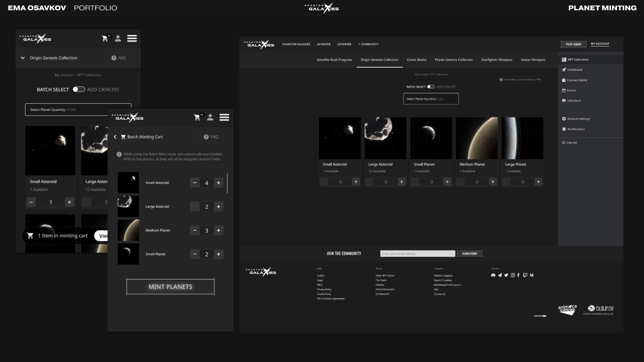Open the profile icon in the Origin Genesis mobile screen
The width and height of the screenshot is (644, 362).
118,39
